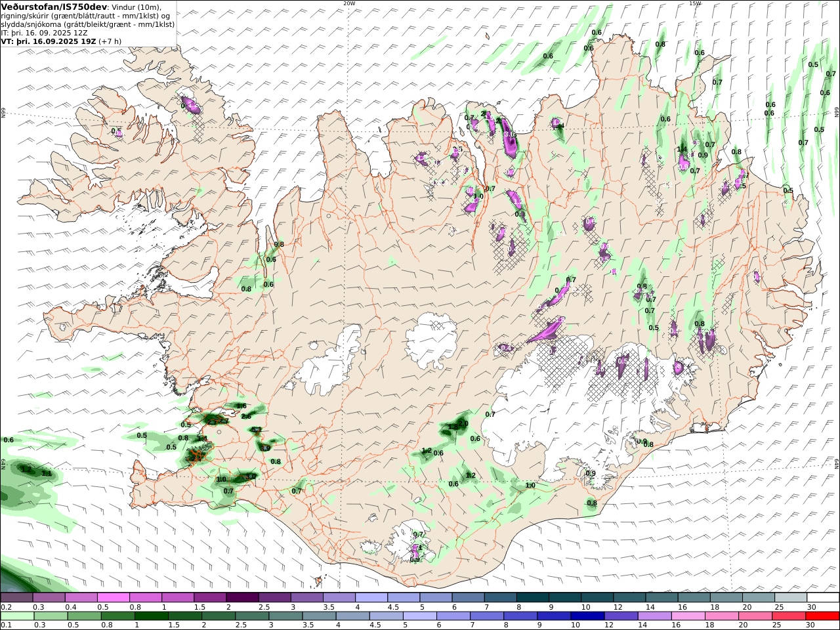Click the valid time "VT: þri. 16.09.2025 19Z"

49,41
